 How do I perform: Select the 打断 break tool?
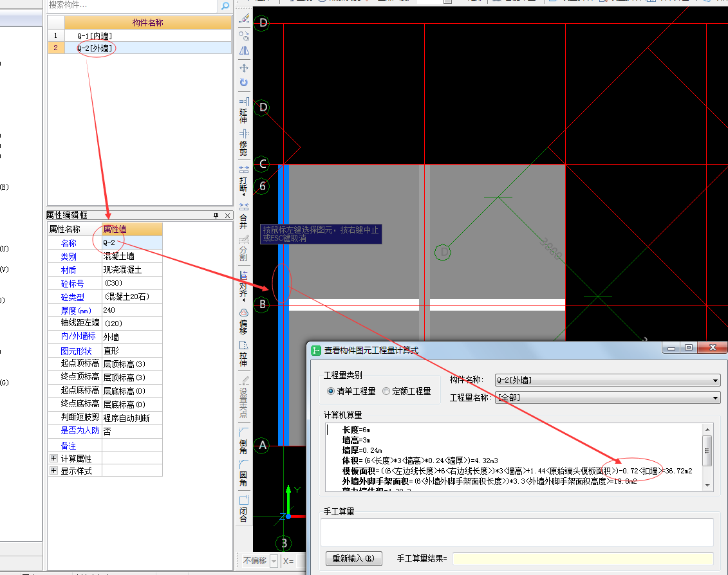(244, 179)
